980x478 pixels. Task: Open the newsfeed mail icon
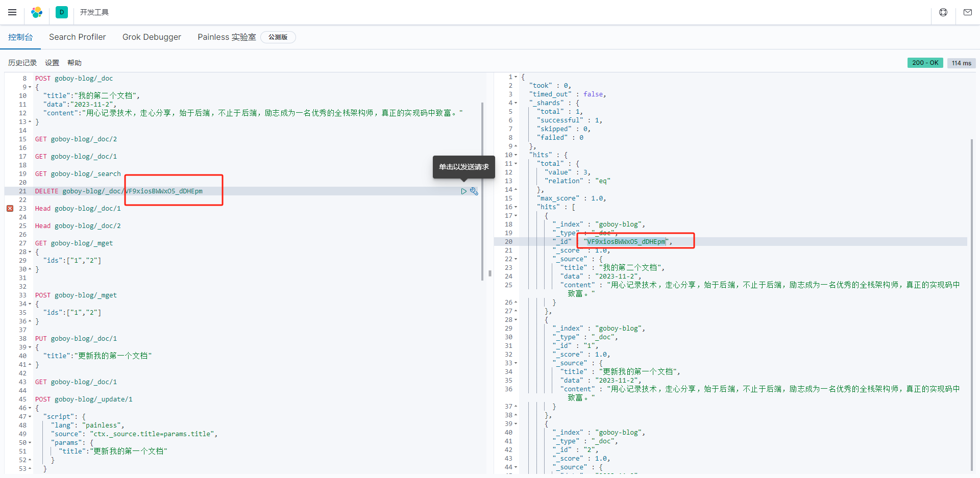968,12
